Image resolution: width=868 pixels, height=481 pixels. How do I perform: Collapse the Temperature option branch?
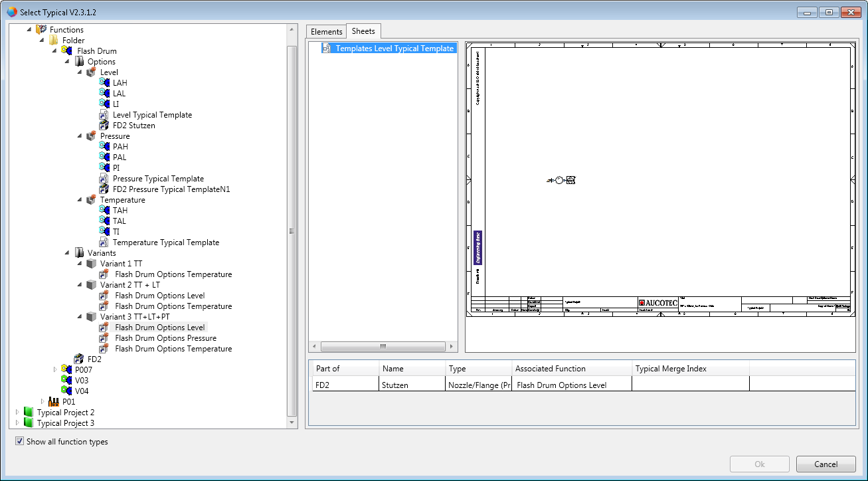80,200
